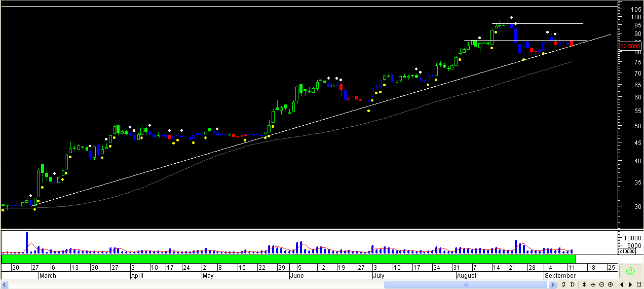Image resolution: width=644 pixels, height=289 pixels.
Task: Zoom in with the plus magnifier icon
Action: point(610,284)
